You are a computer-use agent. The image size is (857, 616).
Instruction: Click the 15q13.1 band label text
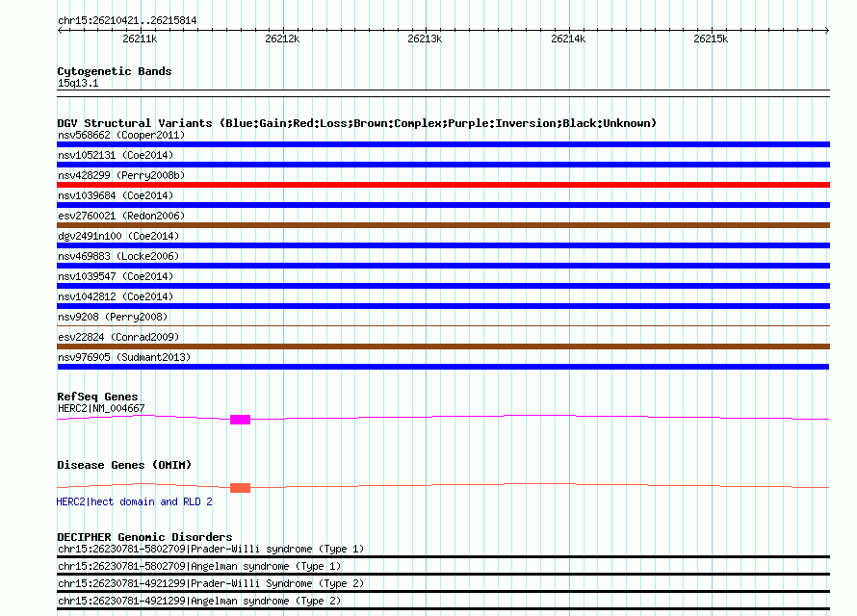click(78, 83)
